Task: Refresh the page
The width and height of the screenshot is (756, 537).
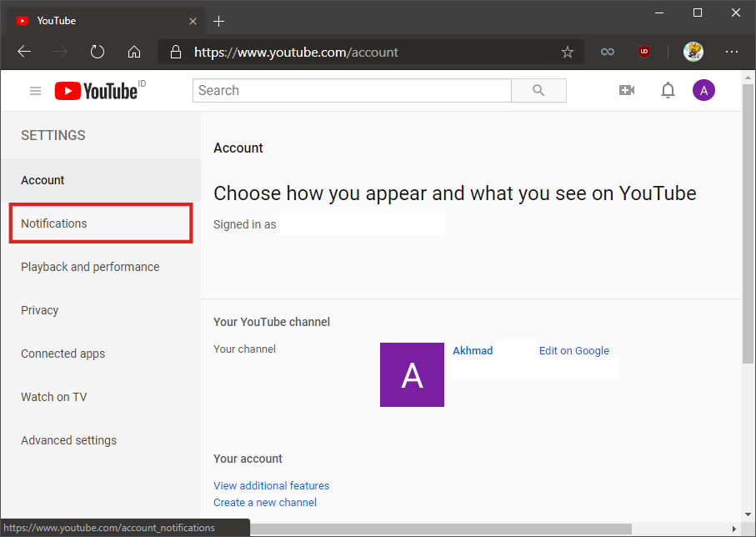Action: pyautogui.click(x=98, y=52)
